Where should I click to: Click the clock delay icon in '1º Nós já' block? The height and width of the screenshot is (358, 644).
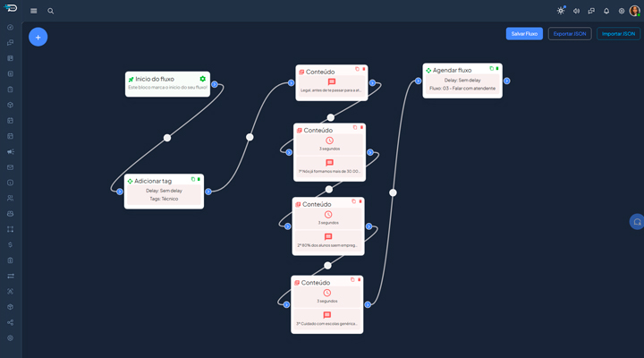pos(329,141)
